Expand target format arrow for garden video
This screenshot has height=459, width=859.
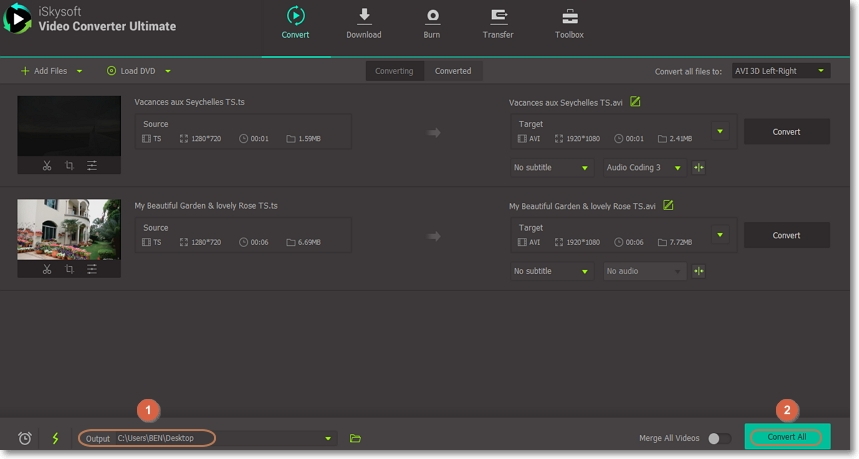[719, 235]
